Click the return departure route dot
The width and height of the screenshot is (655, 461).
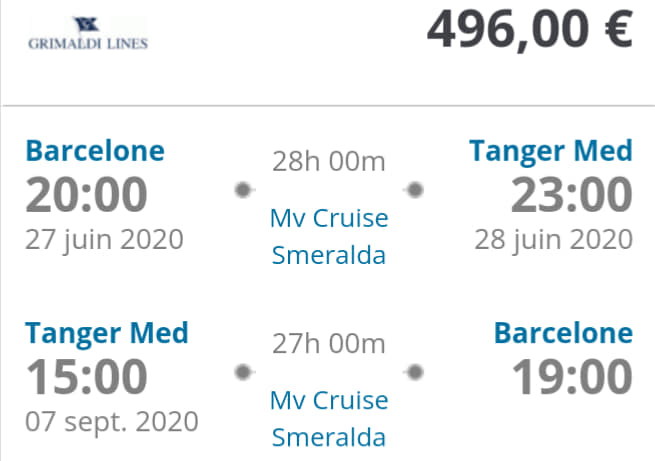coord(243,372)
